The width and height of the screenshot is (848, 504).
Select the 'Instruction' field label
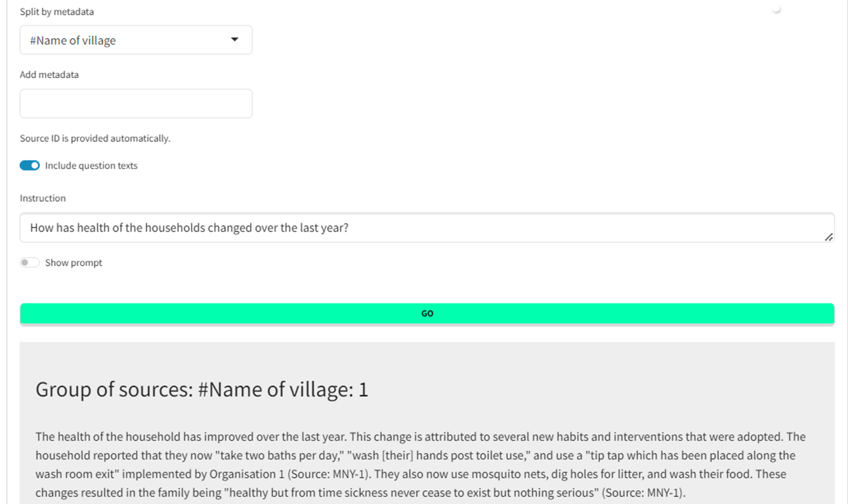(43, 198)
